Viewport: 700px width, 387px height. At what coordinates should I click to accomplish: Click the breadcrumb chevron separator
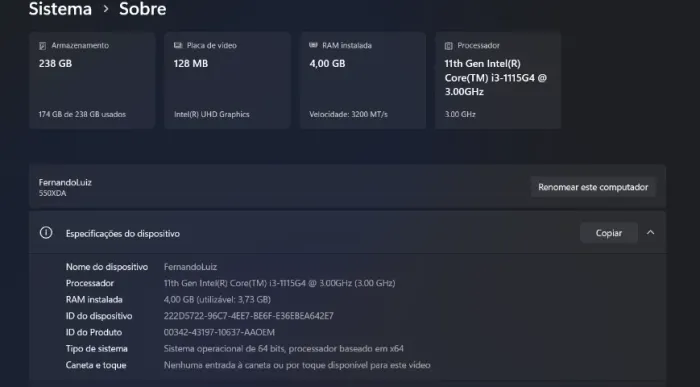click(x=106, y=9)
